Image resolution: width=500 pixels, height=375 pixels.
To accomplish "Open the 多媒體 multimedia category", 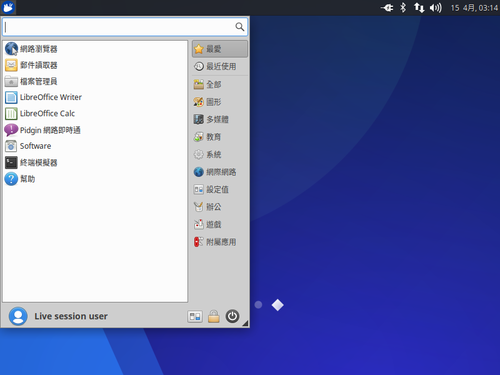I will (x=220, y=119).
